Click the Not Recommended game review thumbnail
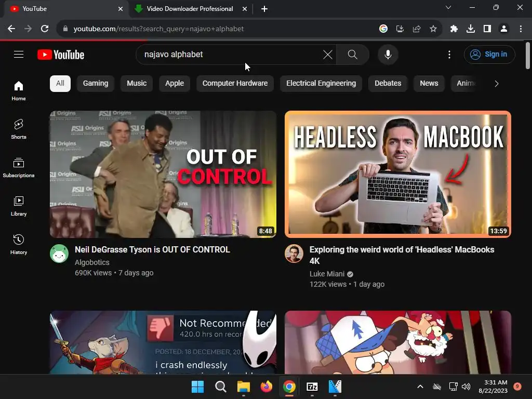Screen dimensions: 532x399 pyautogui.click(x=163, y=342)
